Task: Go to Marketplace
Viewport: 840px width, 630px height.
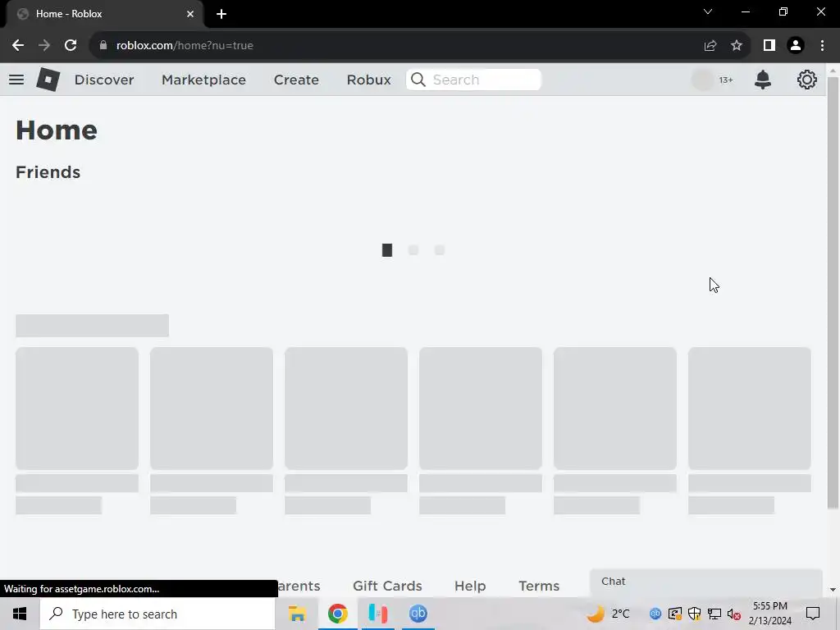Action: (203, 80)
